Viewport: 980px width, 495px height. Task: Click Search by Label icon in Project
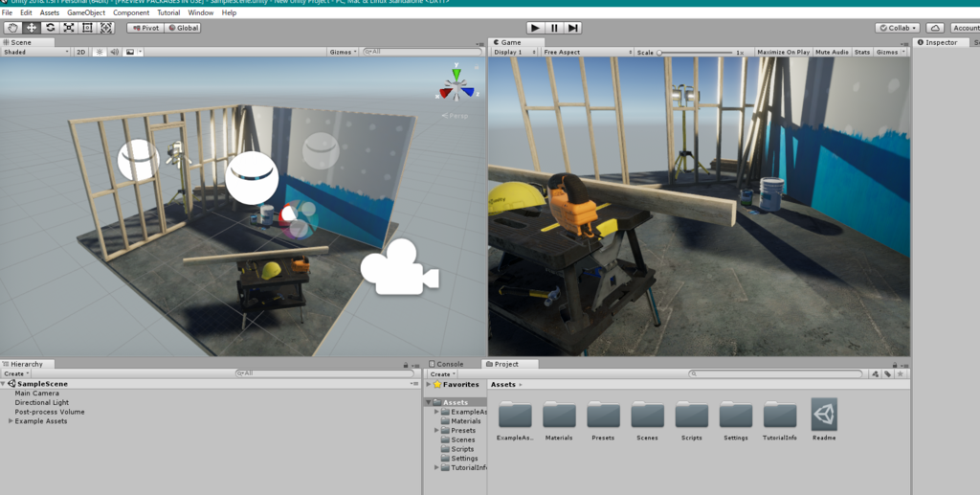(x=887, y=373)
